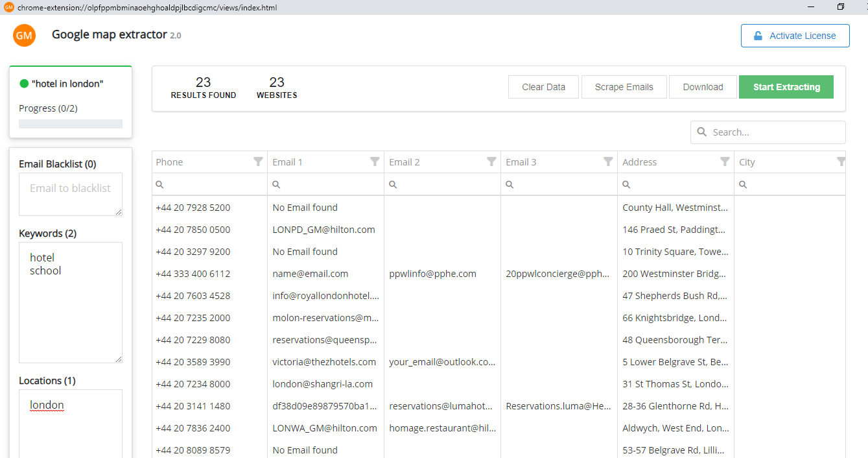Click the Start Extracting button
The height and width of the screenshot is (458, 868).
click(x=786, y=86)
